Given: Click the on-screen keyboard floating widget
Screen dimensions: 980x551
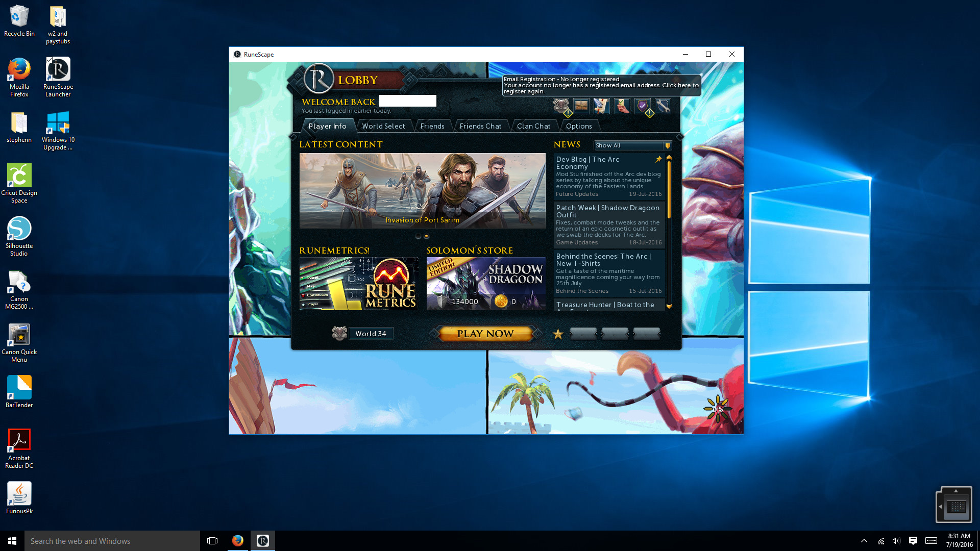Looking at the screenshot, I should click(x=954, y=505).
